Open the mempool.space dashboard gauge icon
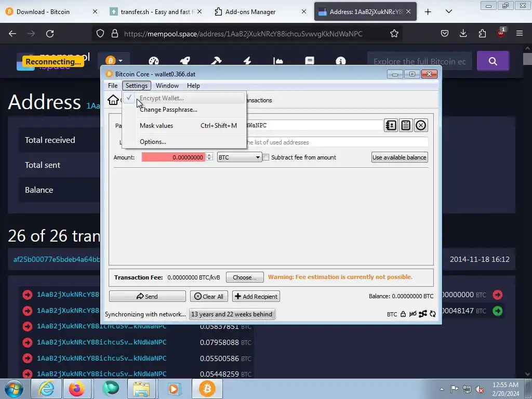The width and height of the screenshot is (532, 399). tap(154, 61)
